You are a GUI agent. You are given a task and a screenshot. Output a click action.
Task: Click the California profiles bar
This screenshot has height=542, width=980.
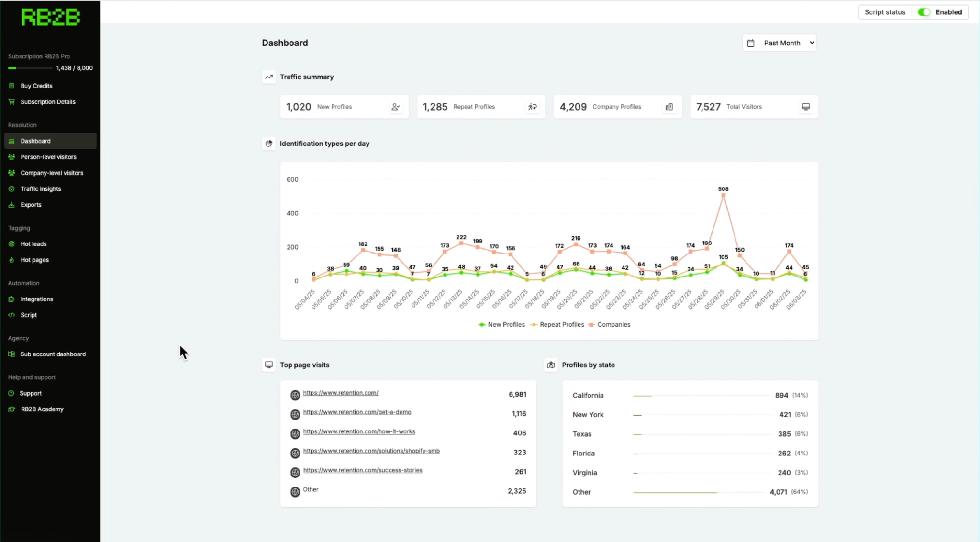pos(701,396)
